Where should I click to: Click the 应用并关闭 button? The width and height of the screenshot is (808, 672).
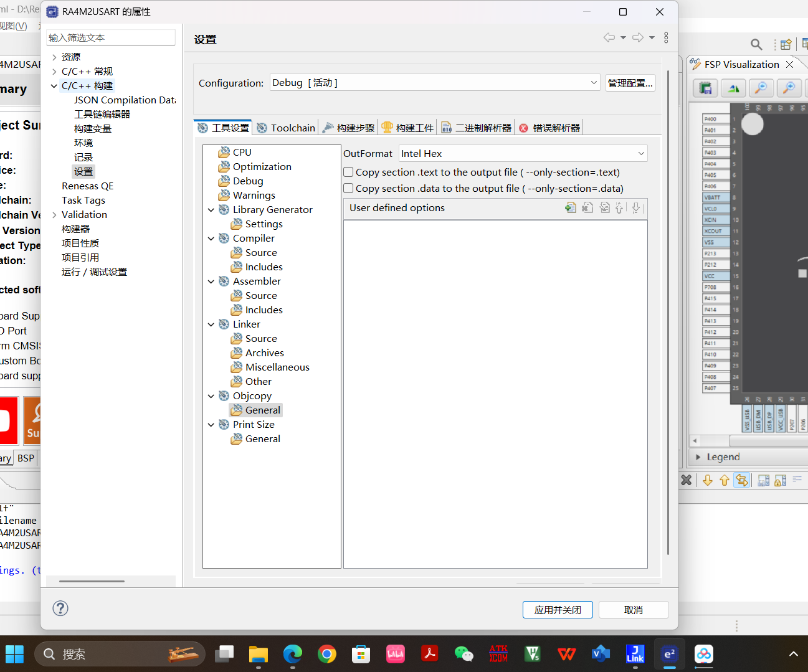558,610
